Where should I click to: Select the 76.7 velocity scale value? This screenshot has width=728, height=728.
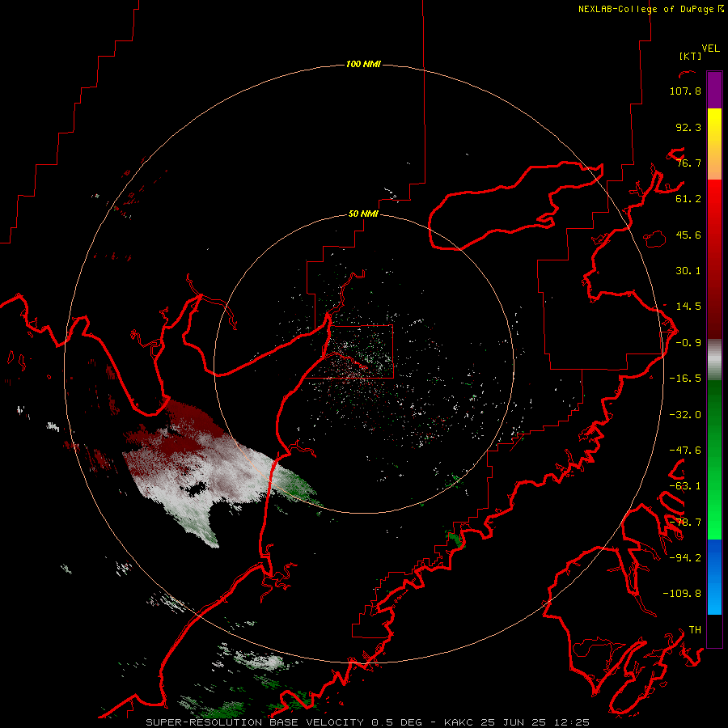tap(688, 163)
